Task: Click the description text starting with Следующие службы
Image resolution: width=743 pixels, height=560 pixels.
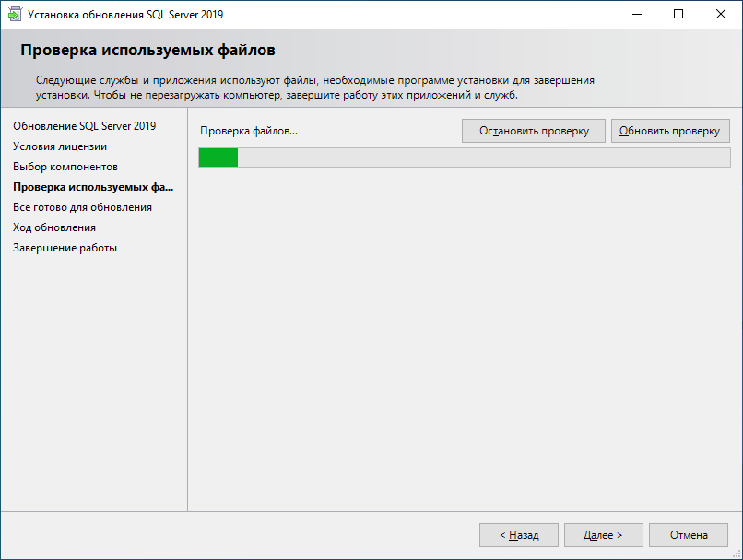Action: click(315, 87)
